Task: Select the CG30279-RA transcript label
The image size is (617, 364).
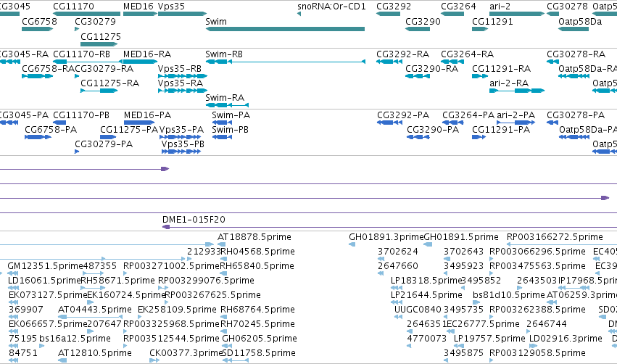Action: [x=104, y=68]
